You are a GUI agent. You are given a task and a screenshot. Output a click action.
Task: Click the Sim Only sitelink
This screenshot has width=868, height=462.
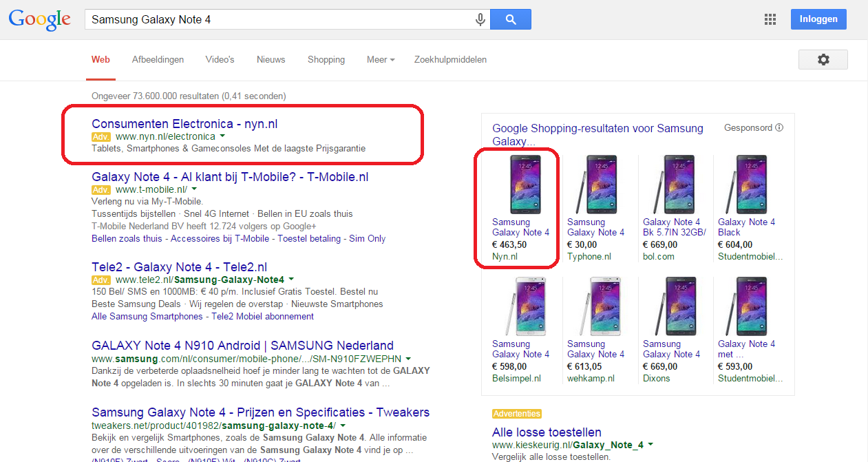tap(368, 238)
